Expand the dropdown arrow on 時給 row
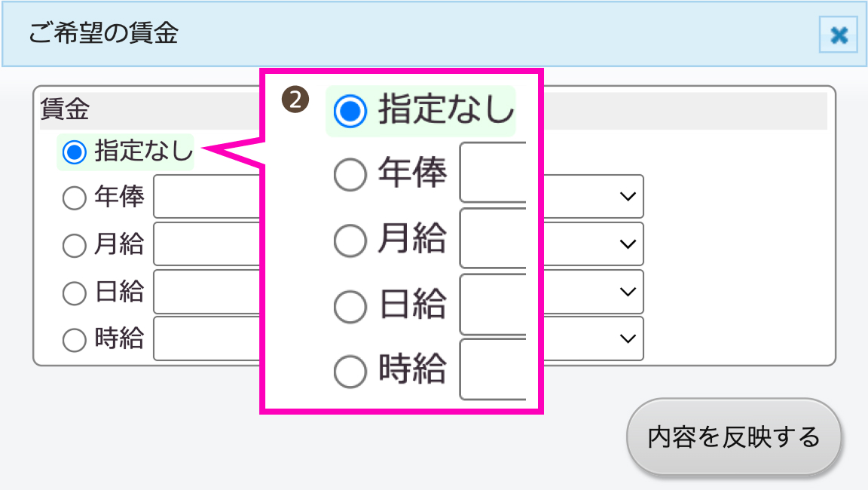 (626, 339)
